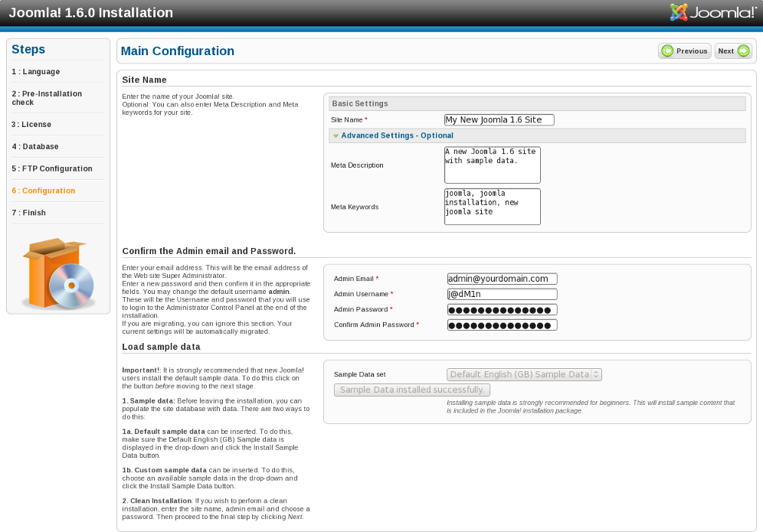
Task: Click into the Meta Keywords textarea
Action: [492, 207]
